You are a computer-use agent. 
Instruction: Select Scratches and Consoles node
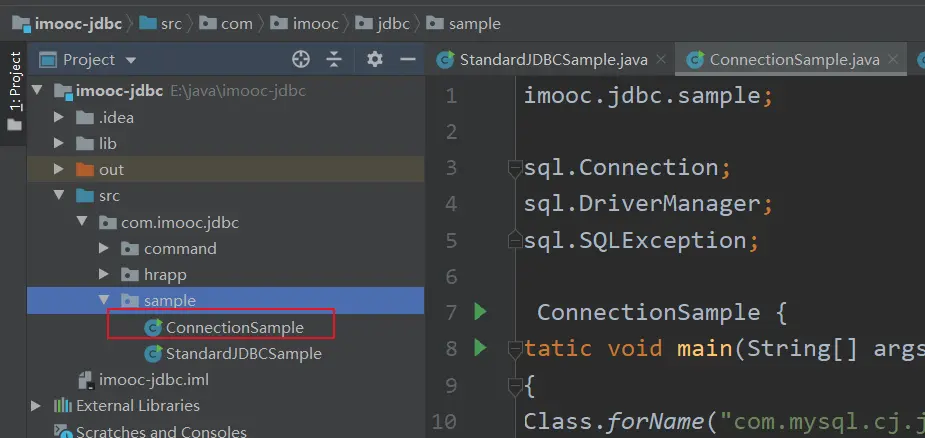(161, 432)
